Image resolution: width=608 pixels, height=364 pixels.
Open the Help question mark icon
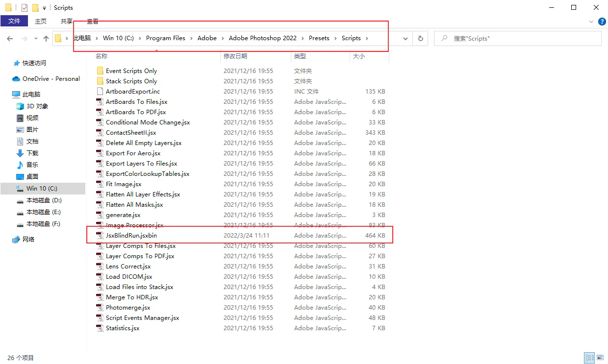[x=602, y=22]
